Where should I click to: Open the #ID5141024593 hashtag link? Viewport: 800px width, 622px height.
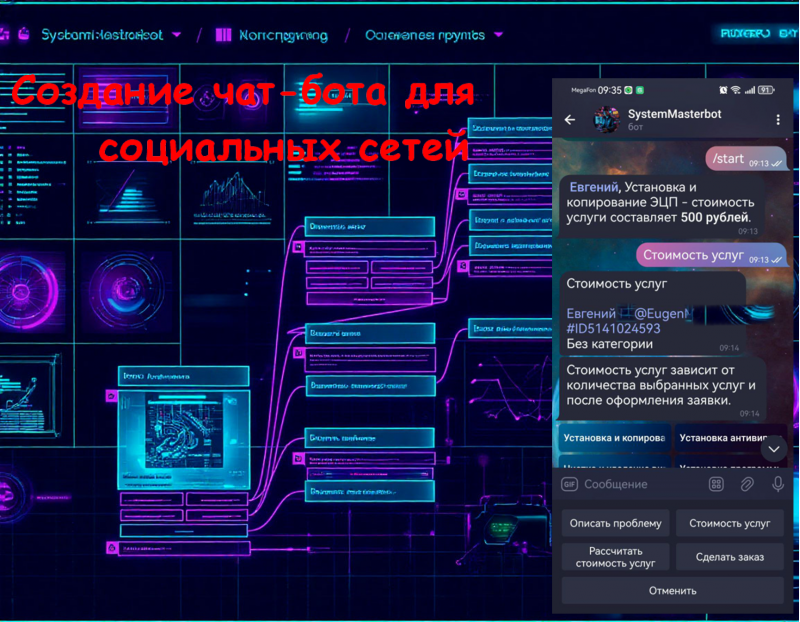point(613,328)
